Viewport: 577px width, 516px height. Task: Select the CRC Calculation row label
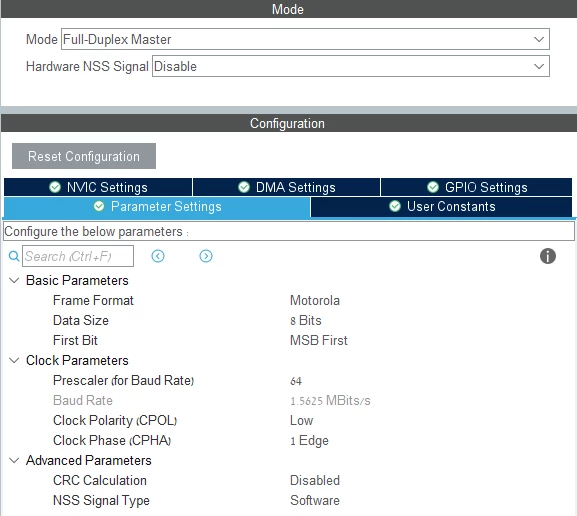point(100,480)
